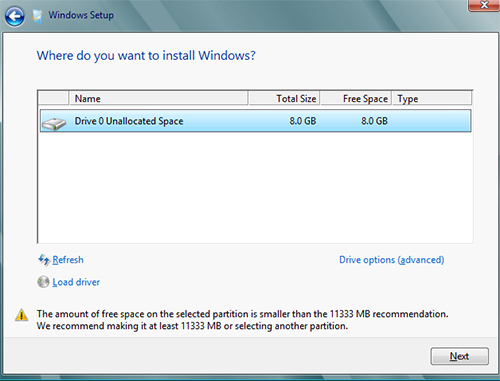The image size is (500, 381).
Task: Select Drive 0 Unallocated Space row
Action: tap(255, 121)
